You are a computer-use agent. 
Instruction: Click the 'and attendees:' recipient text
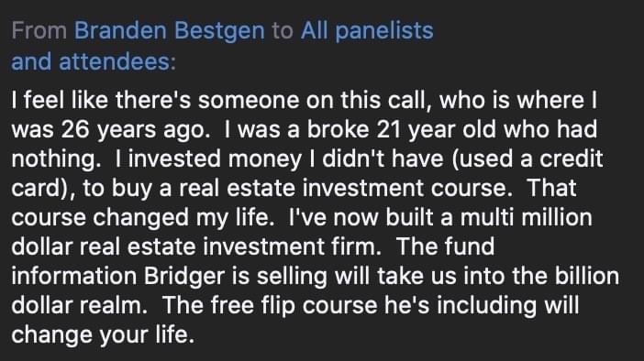point(94,62)
